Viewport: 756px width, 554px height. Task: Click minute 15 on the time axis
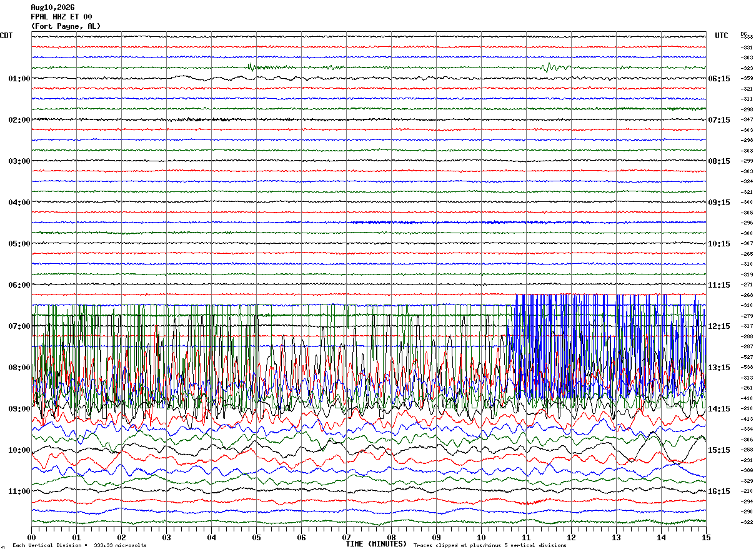tap(705, 537)
